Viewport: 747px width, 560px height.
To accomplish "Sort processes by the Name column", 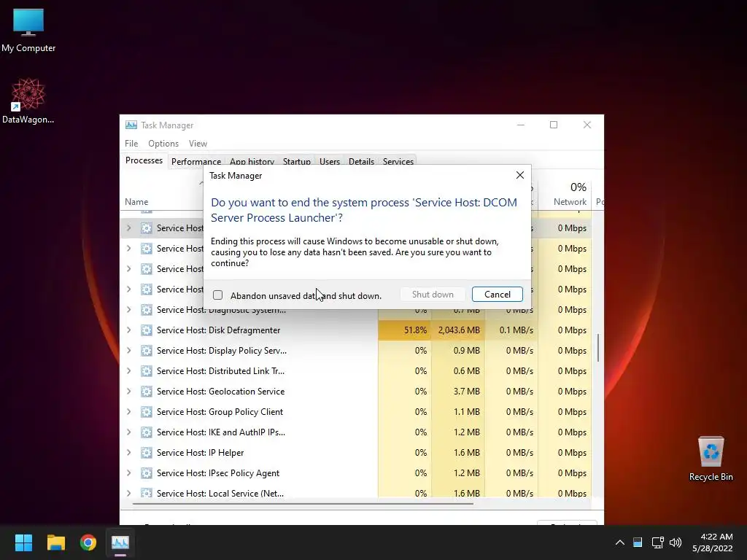I will [x=136, y=202].
